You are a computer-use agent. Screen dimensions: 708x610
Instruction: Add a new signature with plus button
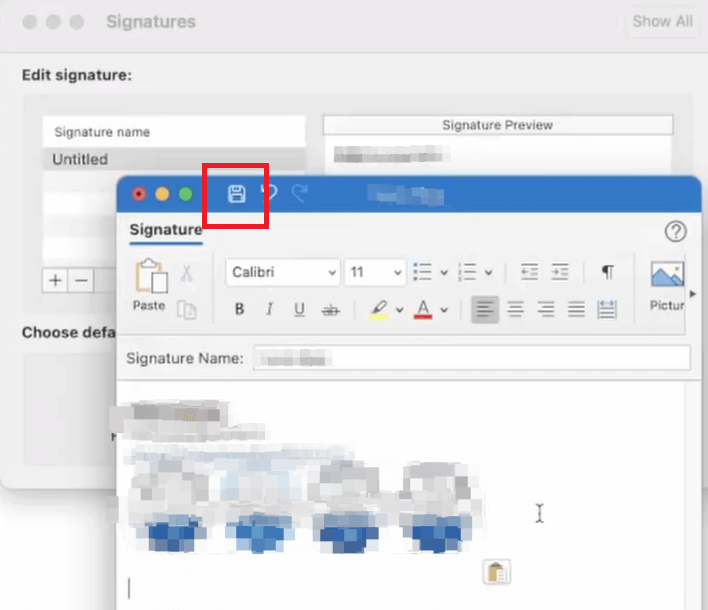(x=55, y=281)
